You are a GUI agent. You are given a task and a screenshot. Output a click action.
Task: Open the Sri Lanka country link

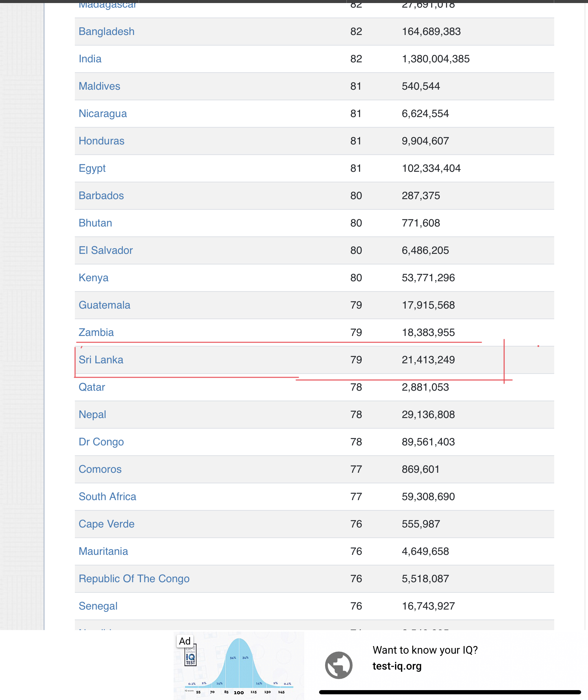tap(101, 360)
